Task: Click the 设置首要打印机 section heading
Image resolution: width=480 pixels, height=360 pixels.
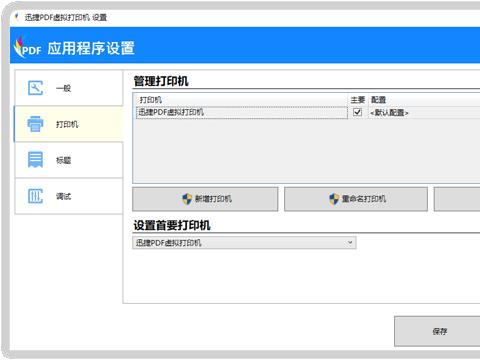Action: (x=172, y=225)
